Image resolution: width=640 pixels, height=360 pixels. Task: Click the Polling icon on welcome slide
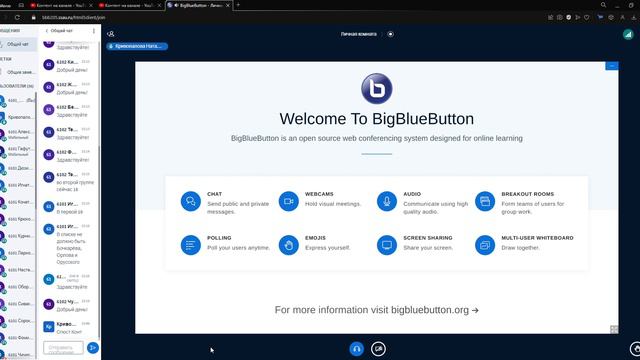coord(191,245)
